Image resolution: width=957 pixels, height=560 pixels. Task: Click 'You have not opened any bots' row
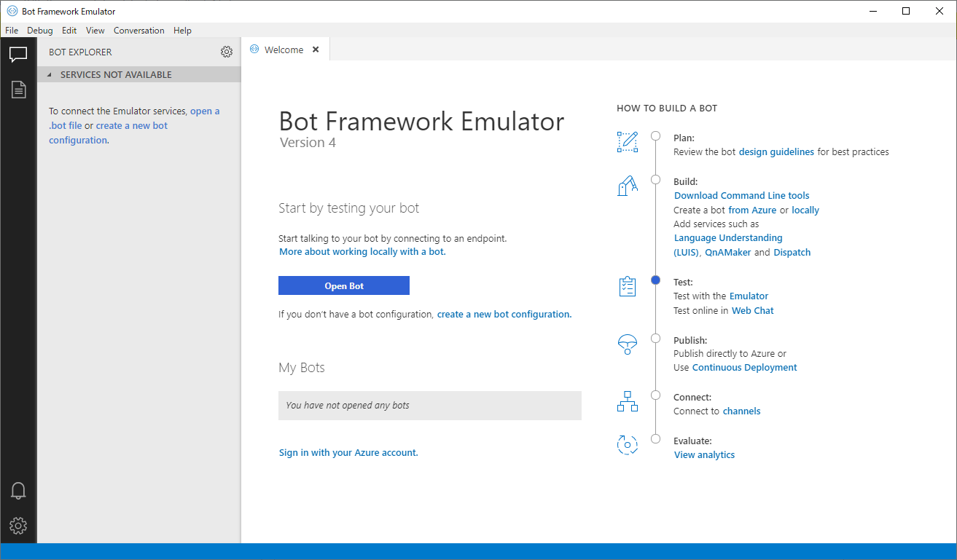click(x=430, y=406)
